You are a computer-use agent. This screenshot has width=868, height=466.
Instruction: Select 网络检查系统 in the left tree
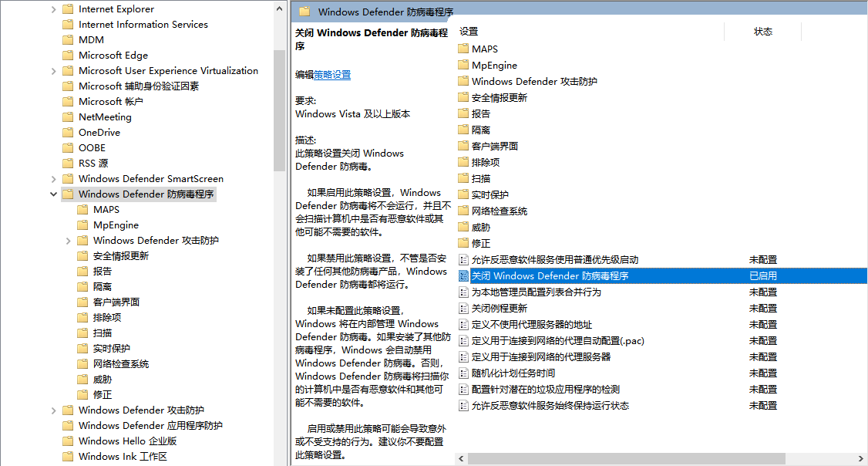click(121, 364)
